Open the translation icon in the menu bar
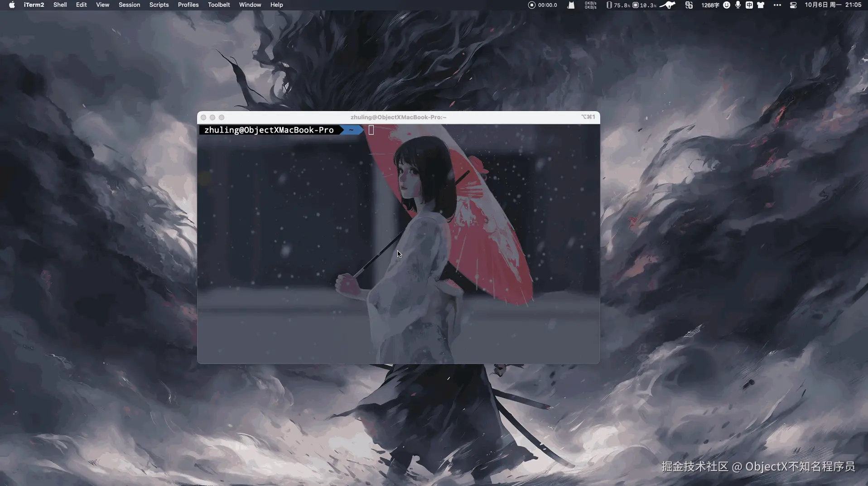Image resolution: width=868 pixels, height=486 pixels. point(689,5)
